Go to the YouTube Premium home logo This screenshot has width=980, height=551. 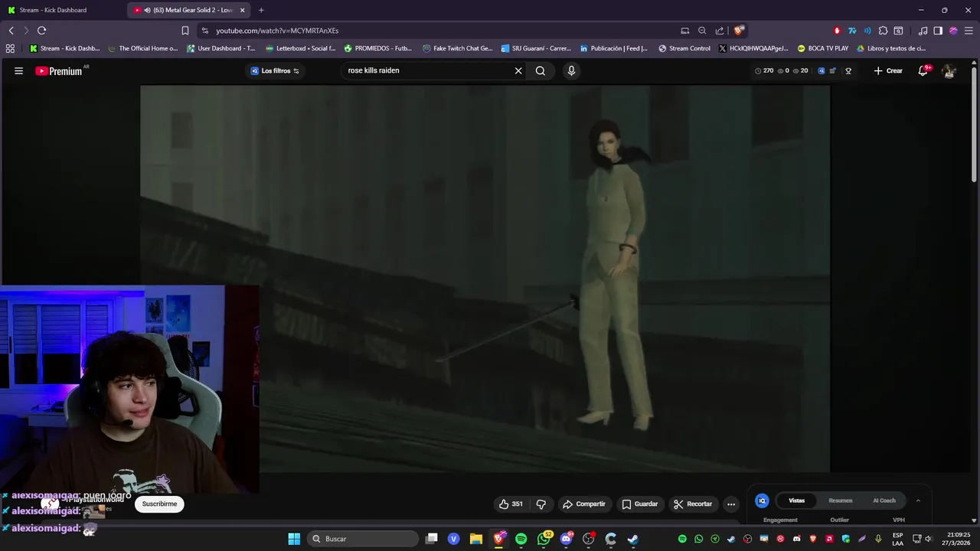click(59, 70)
